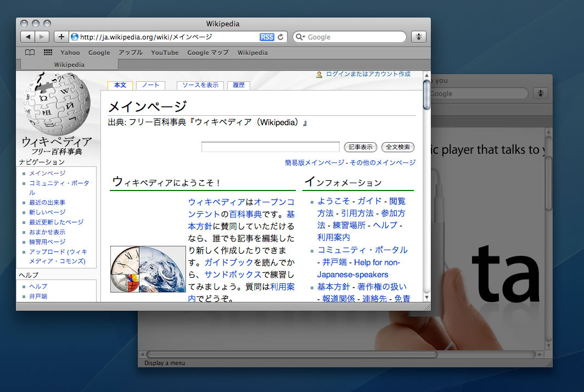Open the search magnifier menu in the Google field

[300, 37]
